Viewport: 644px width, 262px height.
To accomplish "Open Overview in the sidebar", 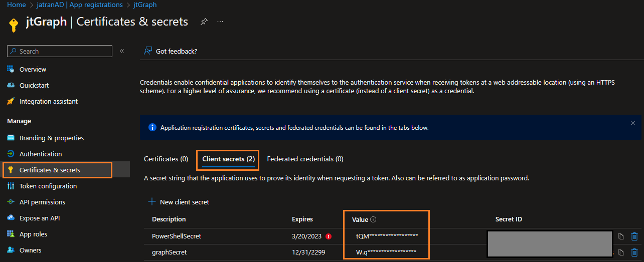I will tap(33, 69).
